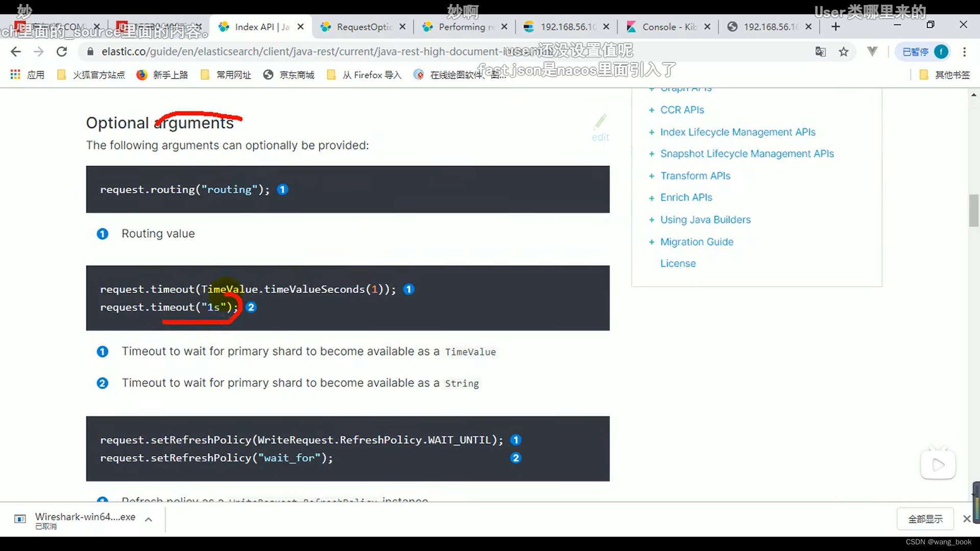Go back to previous page
This screenshot has width=980, height=551.
(x=16, y=52)
